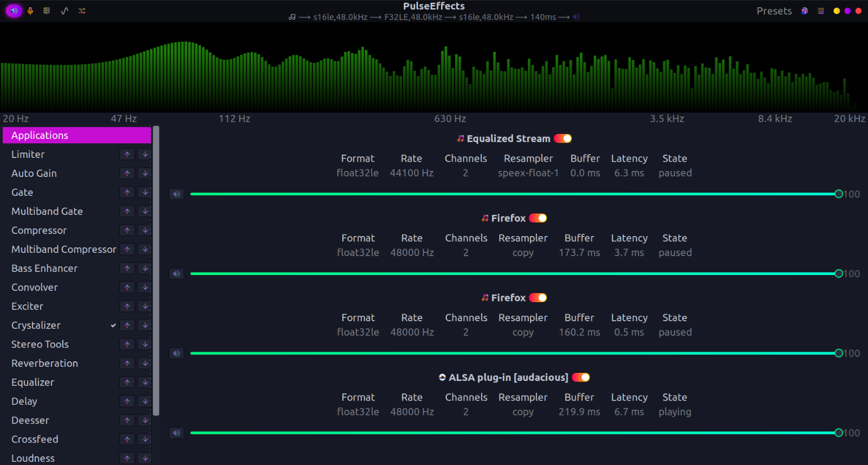Select the Applications section
868x465 pixels.
77,135
